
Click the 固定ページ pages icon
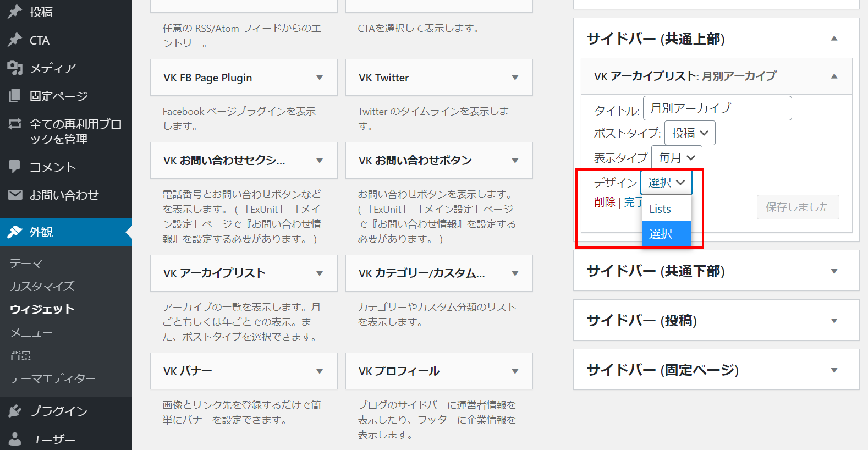pos(15,96)
